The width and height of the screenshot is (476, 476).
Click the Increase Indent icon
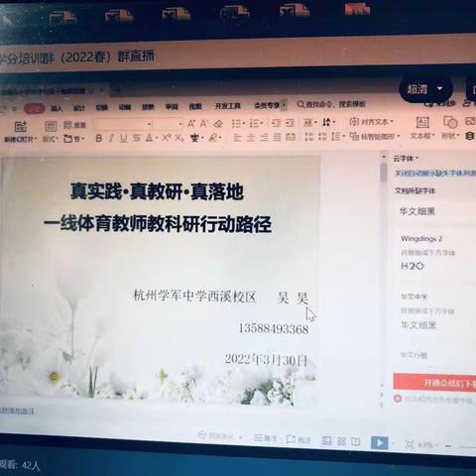tap(290, 123)
